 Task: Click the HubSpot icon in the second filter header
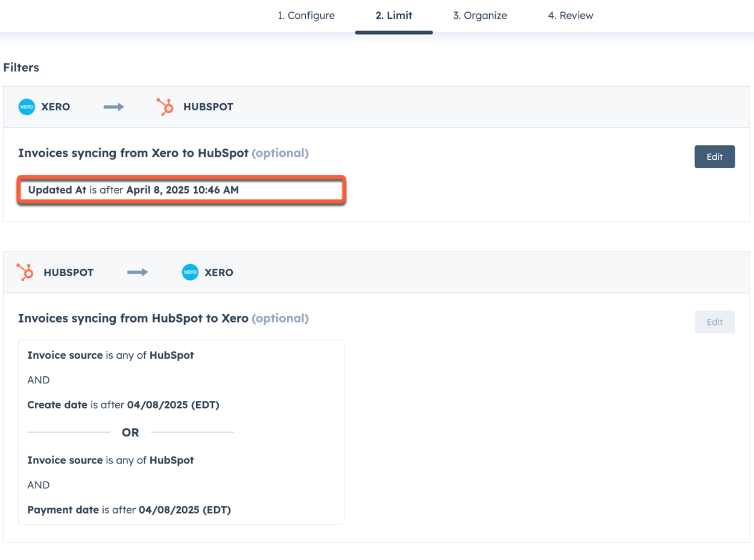point(25,272)
